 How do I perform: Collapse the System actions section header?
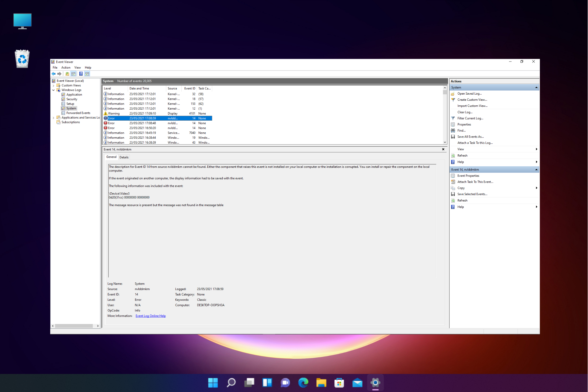536,88
